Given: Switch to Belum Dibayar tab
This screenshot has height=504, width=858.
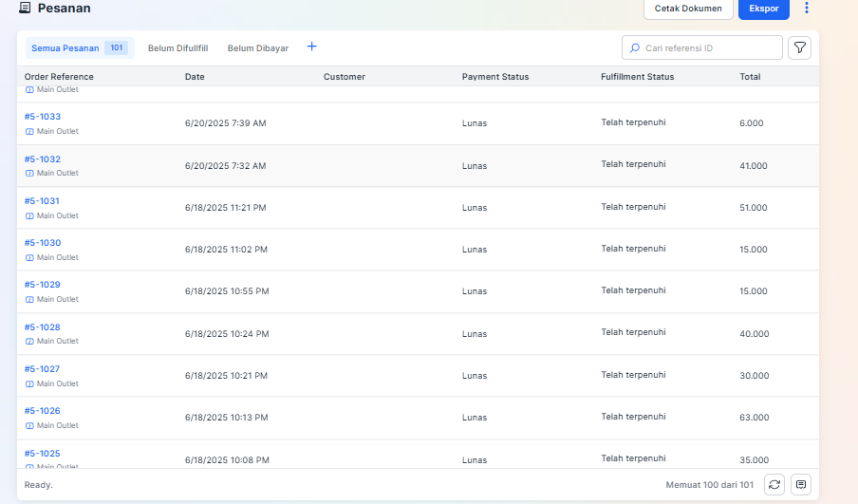Looking at the screenshot, I should [x=258, y=47].
